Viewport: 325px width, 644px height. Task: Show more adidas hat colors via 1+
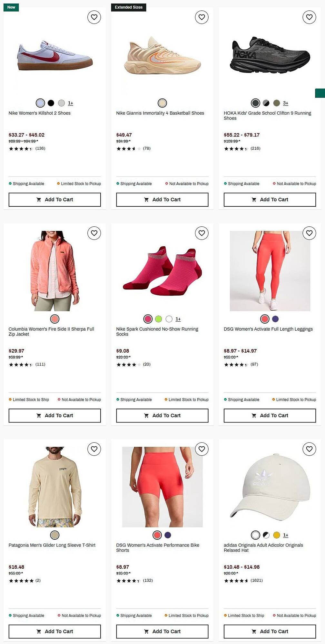point(286,535)
